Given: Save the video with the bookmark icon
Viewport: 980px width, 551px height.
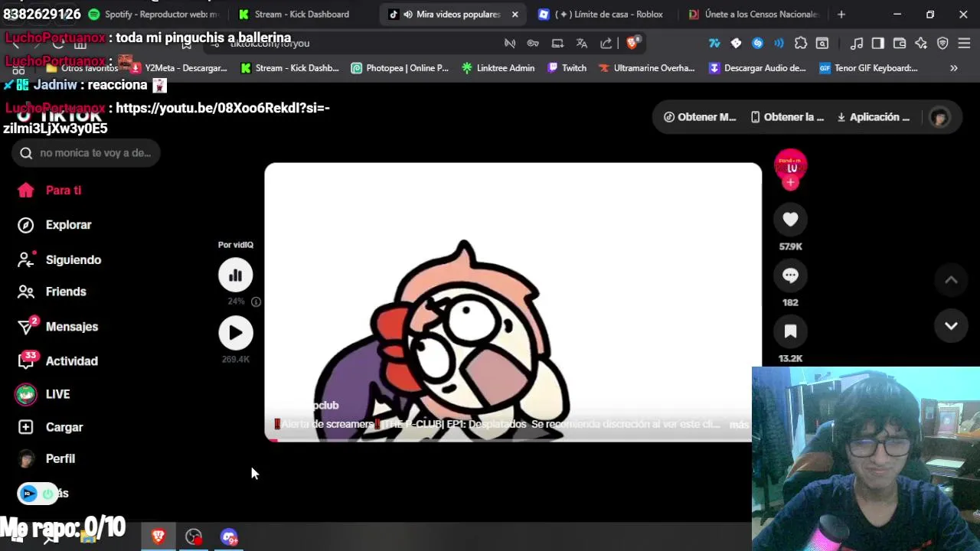Looking at the screenshot, I should (x=790, y=331).
